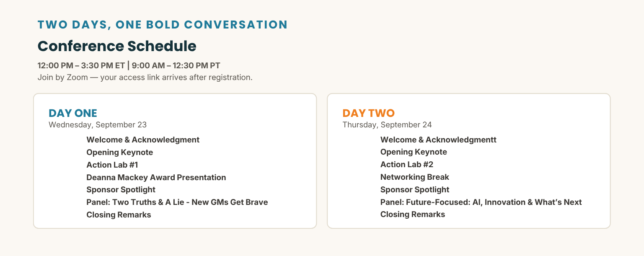644x256 pixels.
Task: Click Wednesday, September 23 date
Action: pos(98,125)
